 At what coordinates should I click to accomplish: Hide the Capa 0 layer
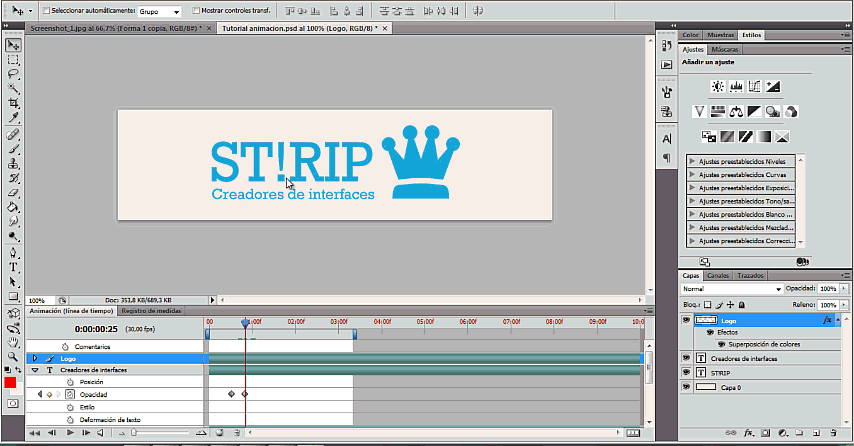(686, 387)
